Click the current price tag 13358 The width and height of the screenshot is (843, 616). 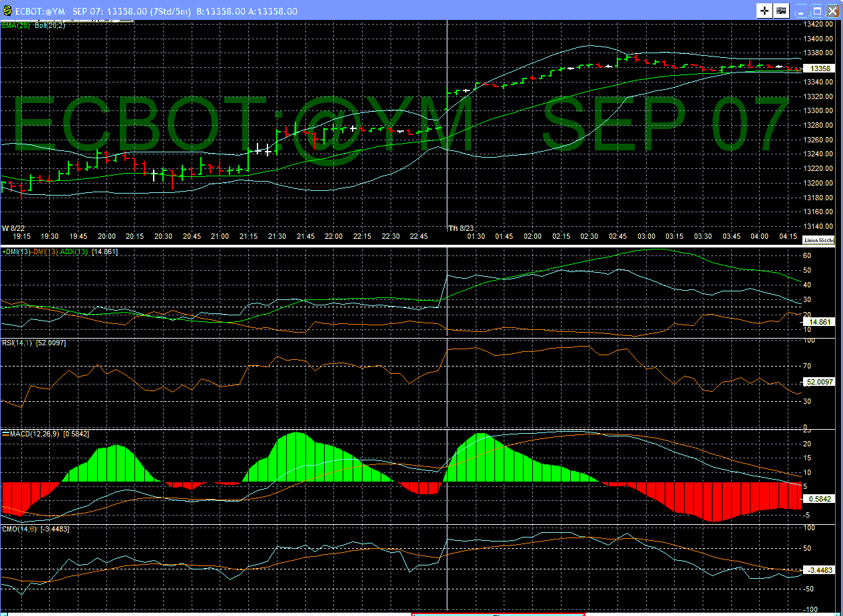tap(818, 69)
